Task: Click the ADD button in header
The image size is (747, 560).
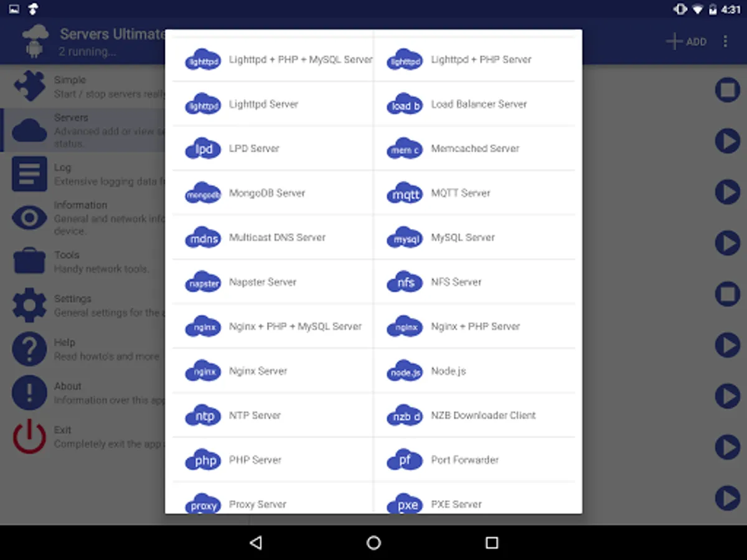Action: (686, 42)
